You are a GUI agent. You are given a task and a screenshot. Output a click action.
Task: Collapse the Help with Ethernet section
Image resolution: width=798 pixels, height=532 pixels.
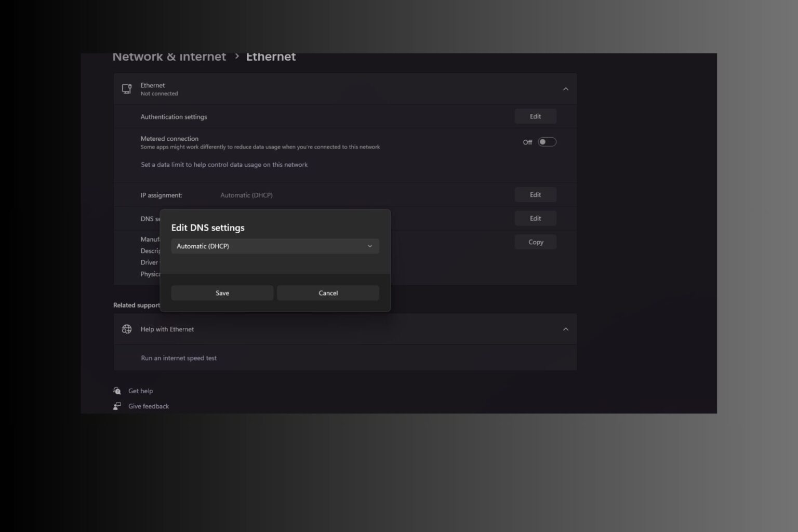click(565, 329)
